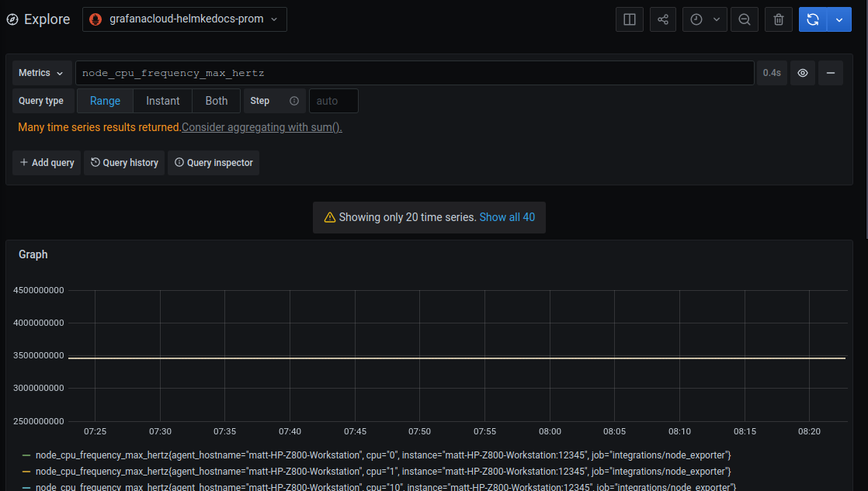Select the Instant query type
Screen dimensions: 868x491
pyautogui.click(x=162, y=100)
